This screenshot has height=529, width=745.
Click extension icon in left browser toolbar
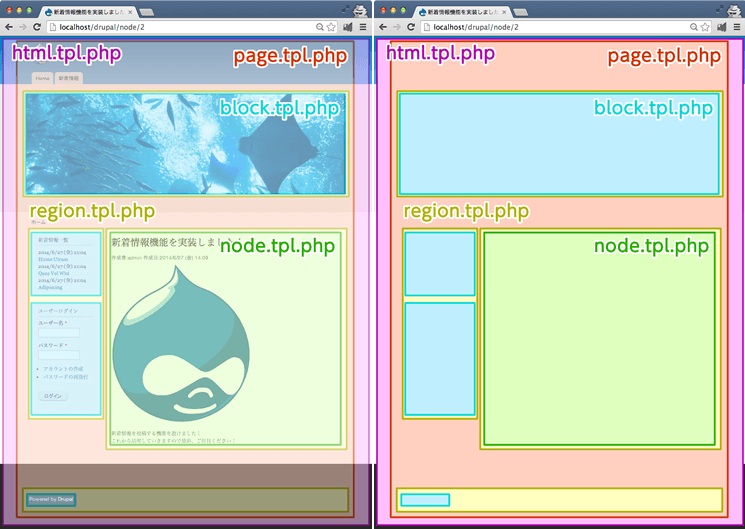[348, 27]
